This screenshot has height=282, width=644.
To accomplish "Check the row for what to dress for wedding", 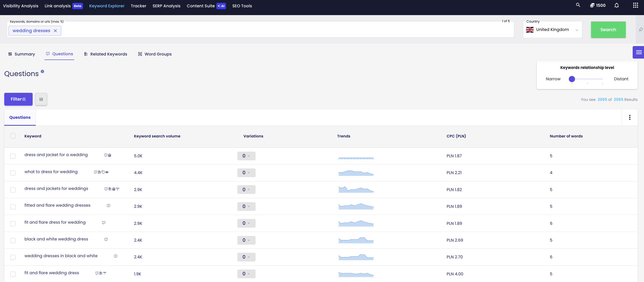I will point(13,173).
